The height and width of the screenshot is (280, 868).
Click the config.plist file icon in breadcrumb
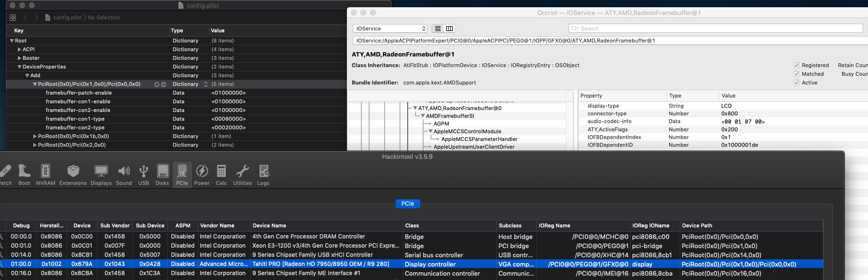48,17
